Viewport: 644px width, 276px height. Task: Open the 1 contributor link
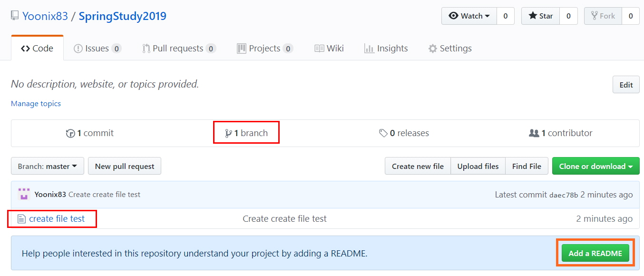(x=561, y=133)
